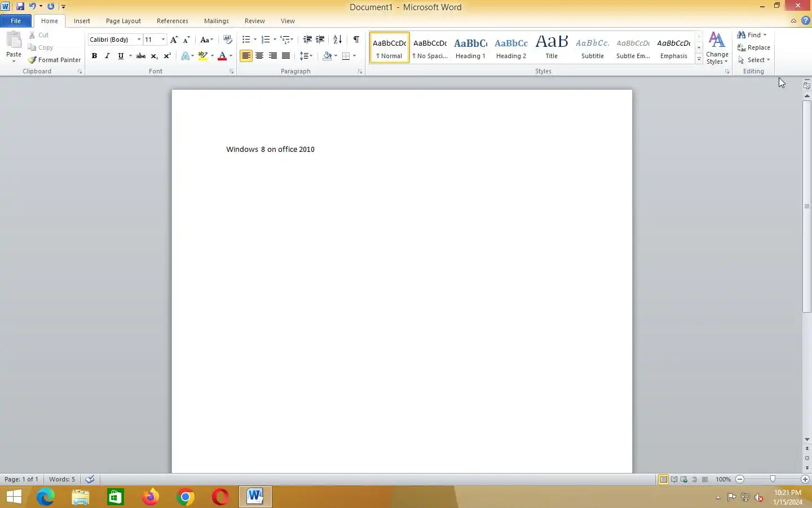
Task: Open the File tab
Action: pyautogui.click(x=16, y=21)
